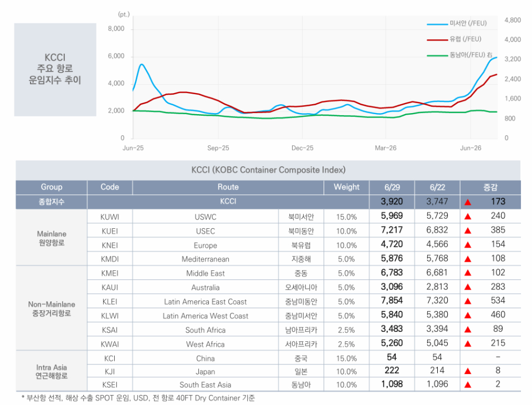Click the Route column header

[228, 187]
